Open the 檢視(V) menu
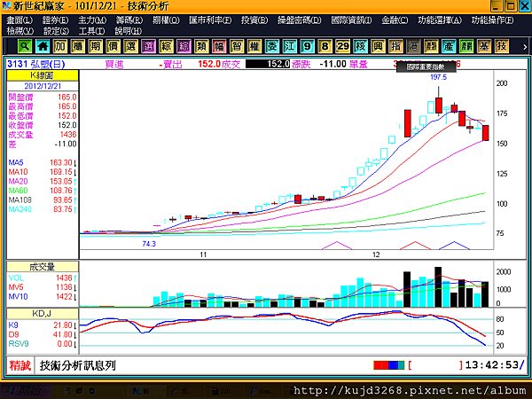This screenshot has width=532, height=399. 20,31
